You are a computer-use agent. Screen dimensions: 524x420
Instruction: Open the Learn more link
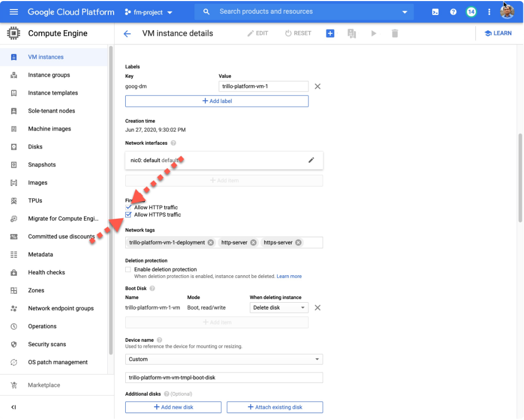click(x=289, y=276)
